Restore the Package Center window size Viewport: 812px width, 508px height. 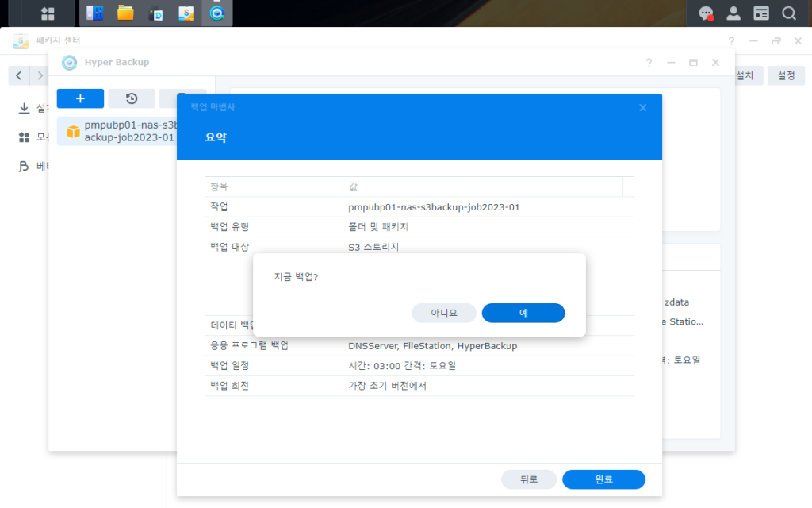click(776, 41)
